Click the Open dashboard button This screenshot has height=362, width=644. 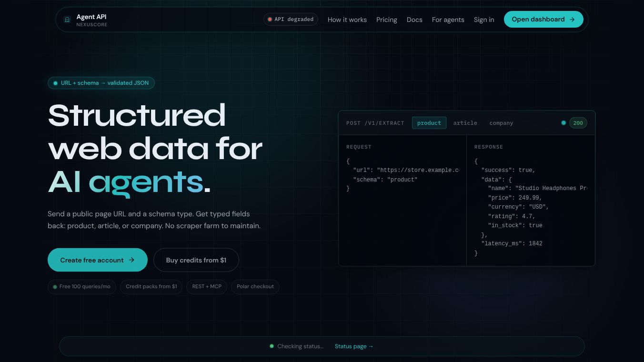pyautogui.click(x=543, y=20)
